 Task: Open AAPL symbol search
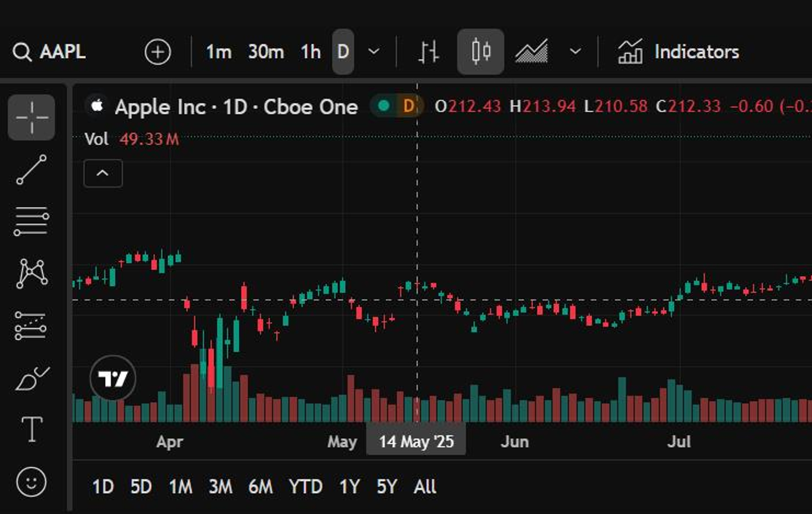(49, 52)
